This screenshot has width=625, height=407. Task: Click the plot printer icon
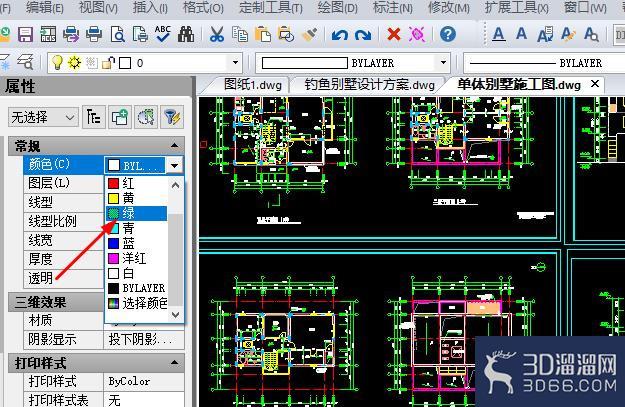94,35
